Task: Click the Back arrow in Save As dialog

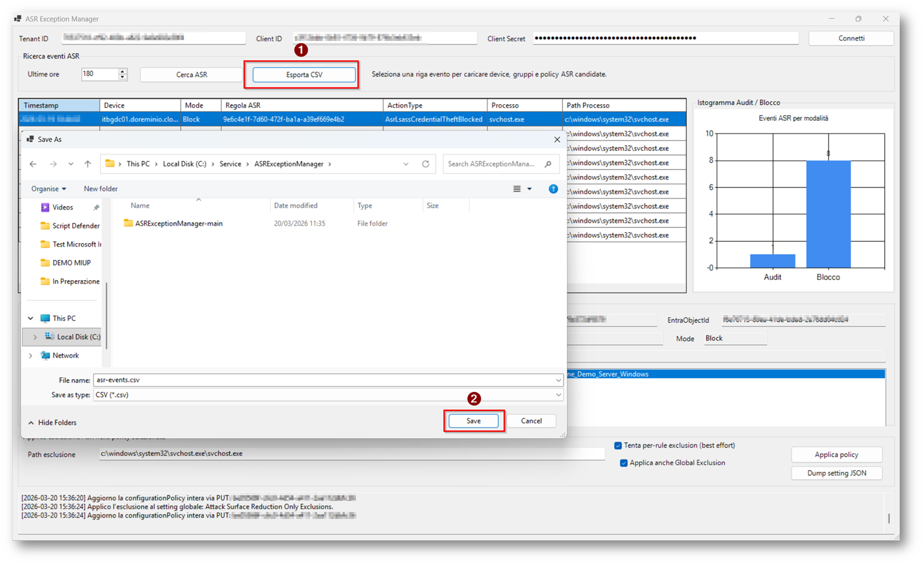Action: 33,164
